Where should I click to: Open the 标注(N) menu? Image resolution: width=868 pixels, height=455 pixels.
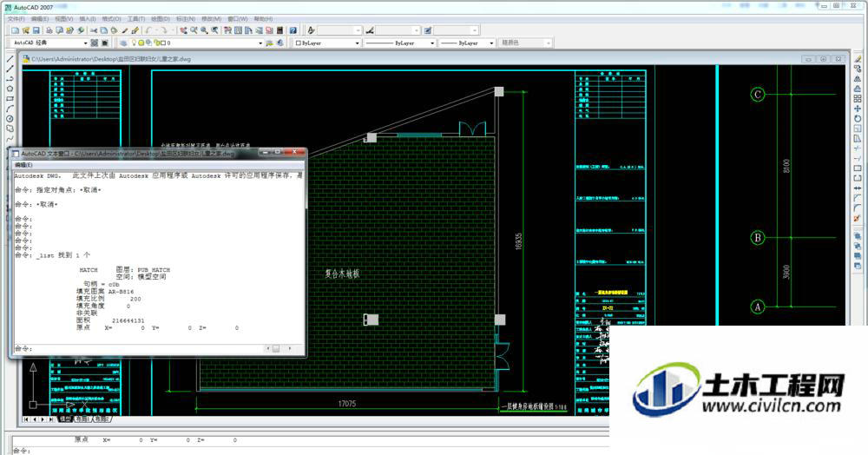[186, 19]
